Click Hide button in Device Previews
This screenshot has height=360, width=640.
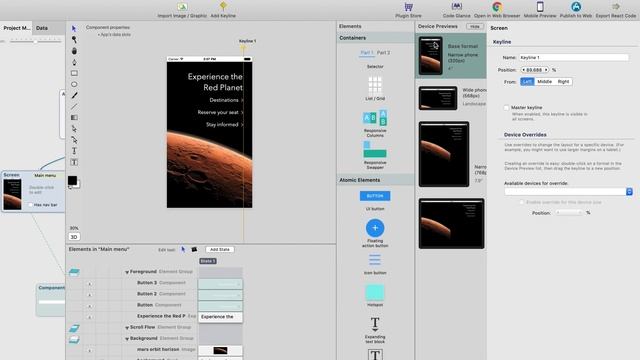475,27
